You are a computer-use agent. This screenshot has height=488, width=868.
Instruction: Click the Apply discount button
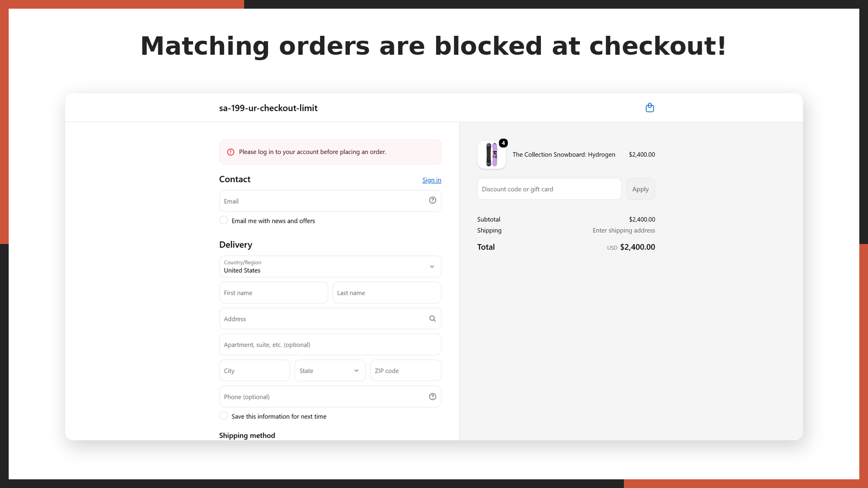point(641,189)
